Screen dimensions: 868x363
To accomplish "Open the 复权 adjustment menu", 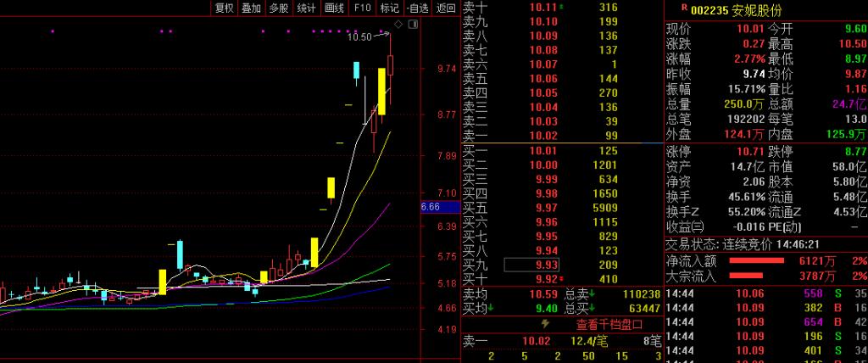I will pyautogui.click(x=224, y=8).
